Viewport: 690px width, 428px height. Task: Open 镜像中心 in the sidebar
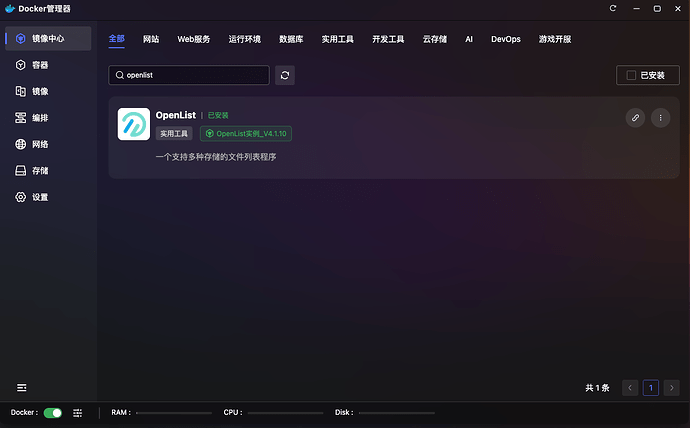pyautogui.click(x=48, y=39)
